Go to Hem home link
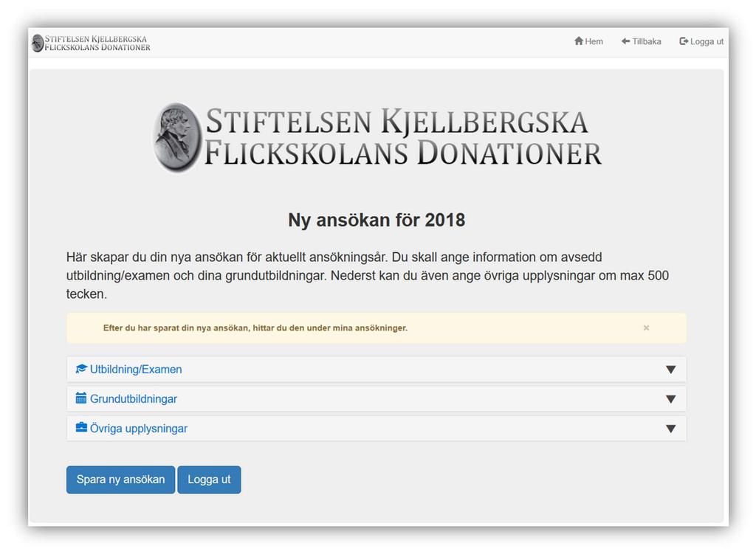The width and height of the screenshot is (756, 554). [x=588, y=41]
